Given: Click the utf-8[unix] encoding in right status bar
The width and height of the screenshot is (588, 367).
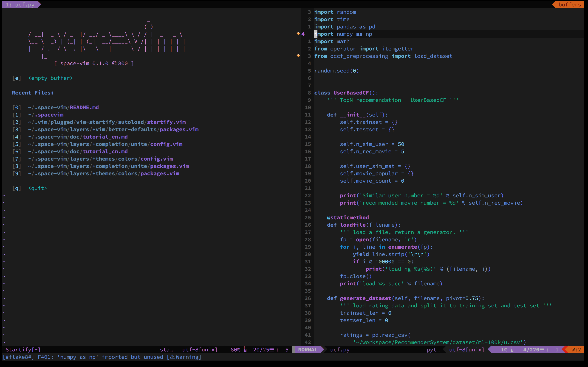Looking at the screenshot, I should (466, 350).
